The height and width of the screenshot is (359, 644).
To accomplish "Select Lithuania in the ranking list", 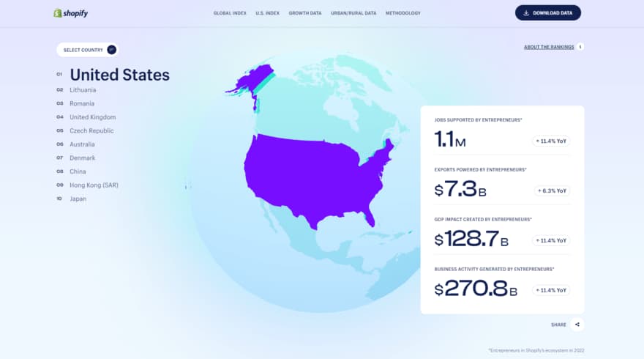I will click(x=83, y=90).
